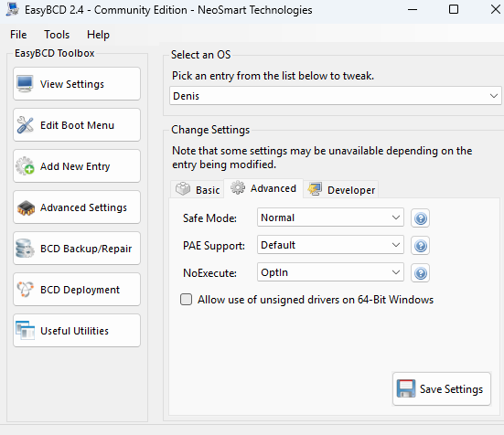Open the Help menu
This screenshot has width=504, height=435.
(98, 35)
